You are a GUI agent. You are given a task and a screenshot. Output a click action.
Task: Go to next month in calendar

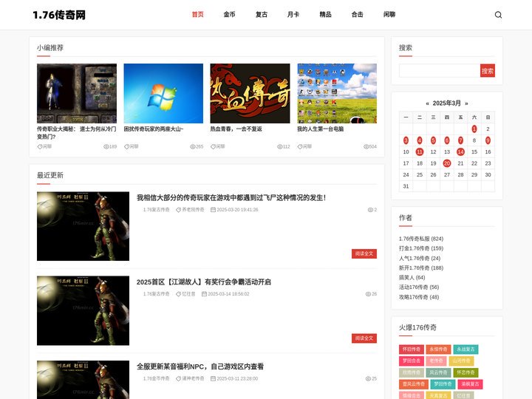point(466,103)
